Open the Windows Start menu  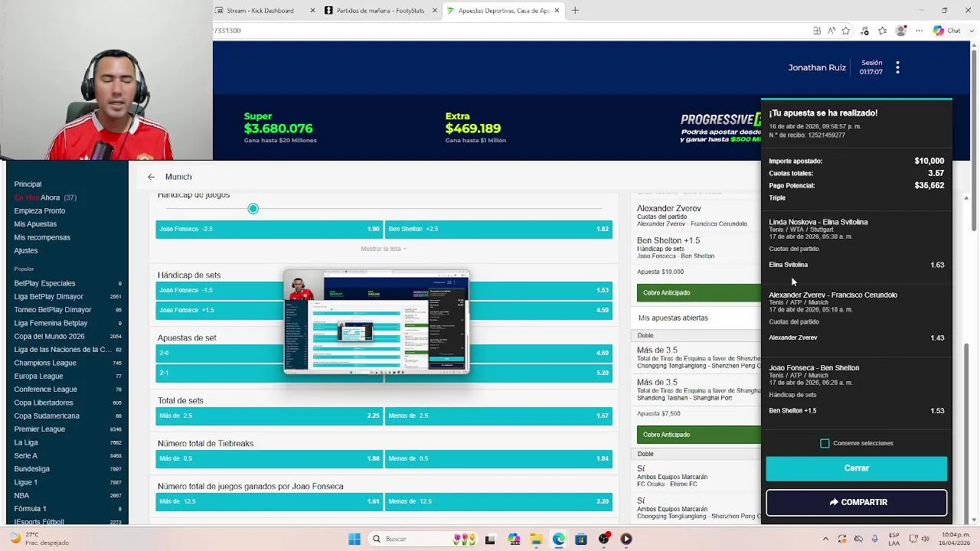point(354,539)
